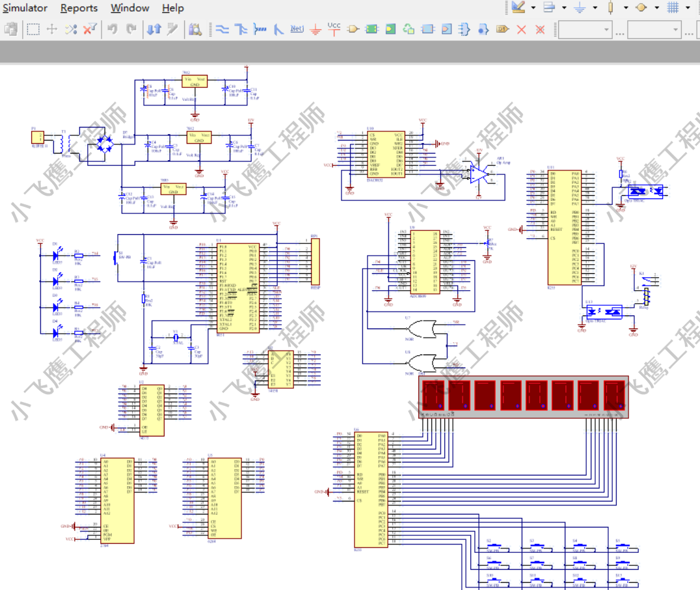
Task: Click the Simulation Sources icon
Action: (x=641, y=8)
